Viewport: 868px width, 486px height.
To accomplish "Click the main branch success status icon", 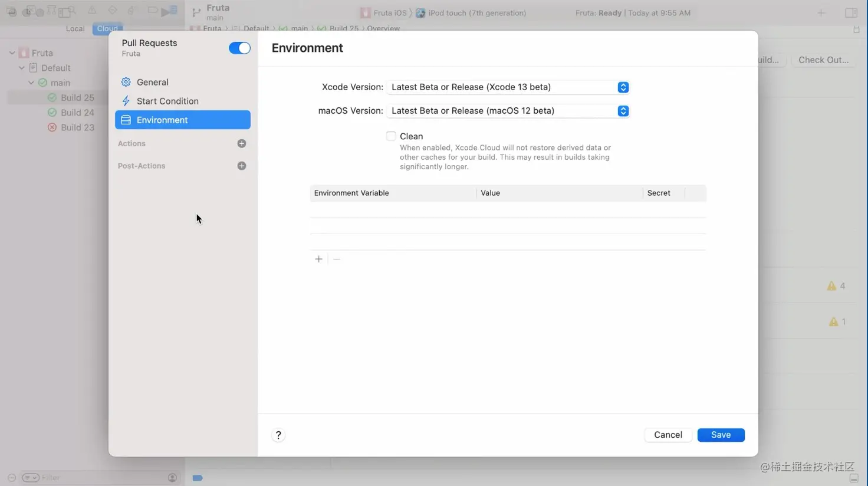I will coord(42,83).
